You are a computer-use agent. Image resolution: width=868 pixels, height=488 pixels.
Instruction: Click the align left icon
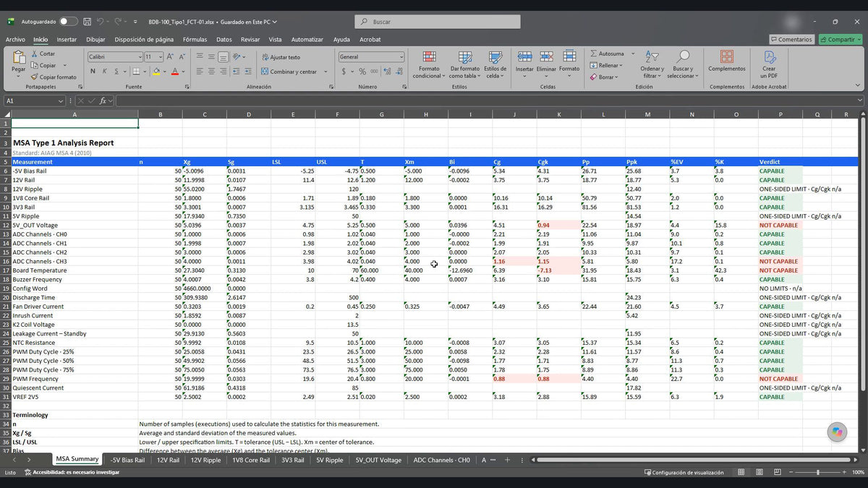point(200,71)
